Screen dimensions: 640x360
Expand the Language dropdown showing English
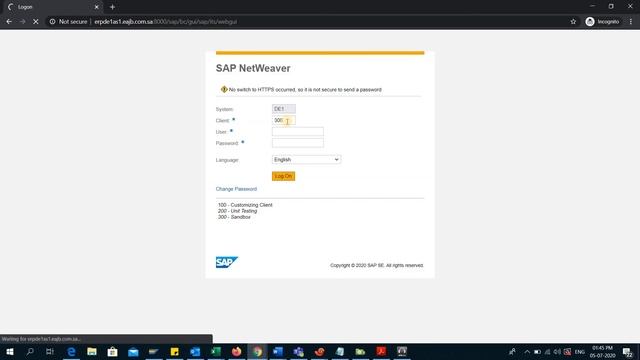click(306, 160)
